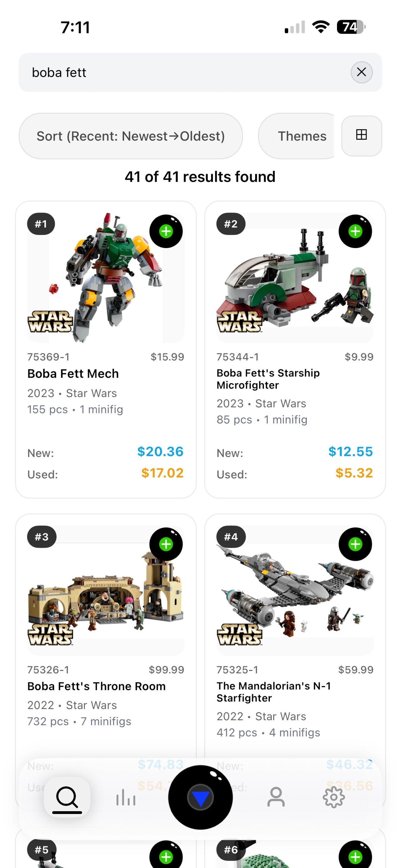Add The Mandalorian's N-1 Starfighter set
The image size is (401, 868).
(355, 544)
